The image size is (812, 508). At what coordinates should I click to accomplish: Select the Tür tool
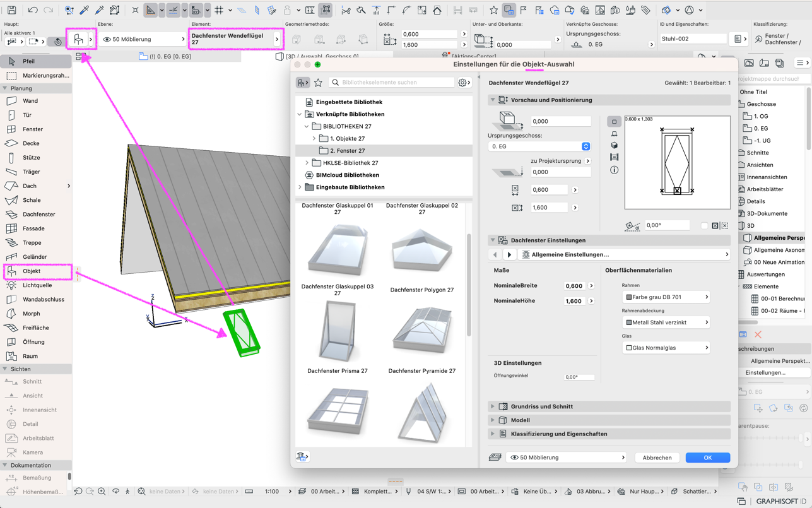[36, 115]
